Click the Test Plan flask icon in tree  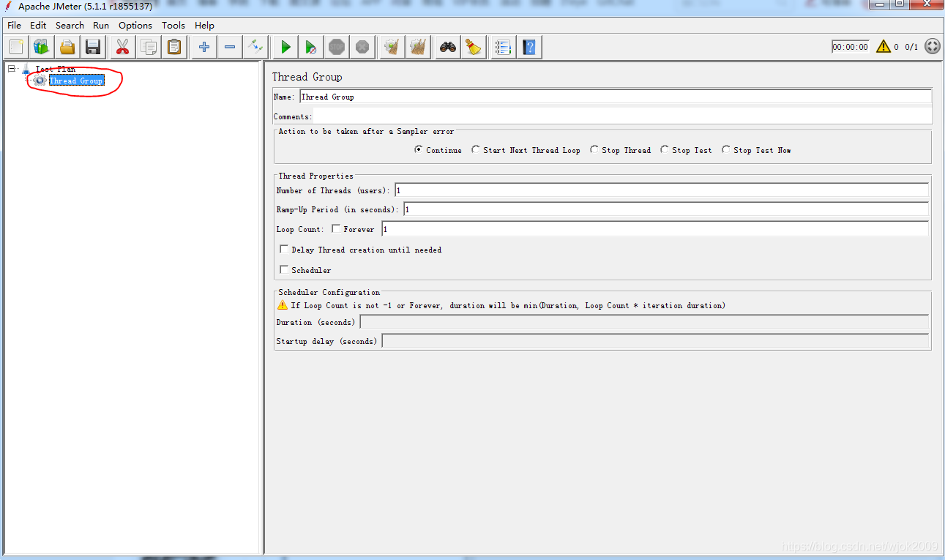[x=27, y=69]
